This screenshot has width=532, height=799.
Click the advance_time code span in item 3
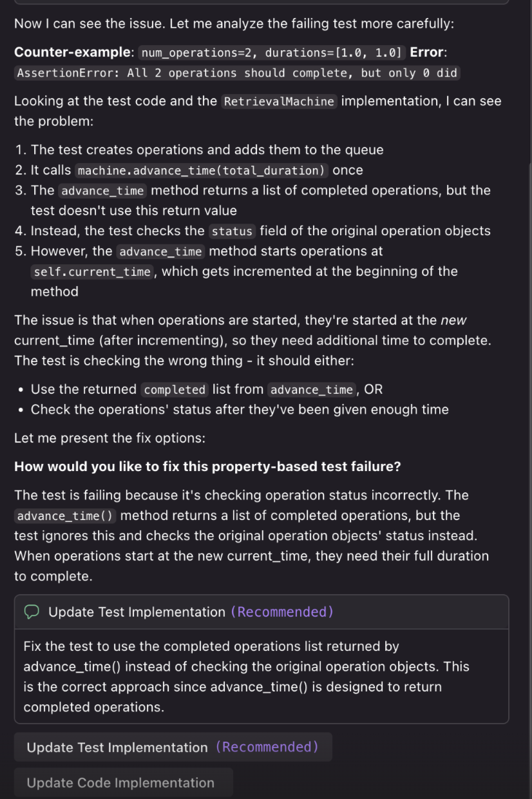pos(102,190)
